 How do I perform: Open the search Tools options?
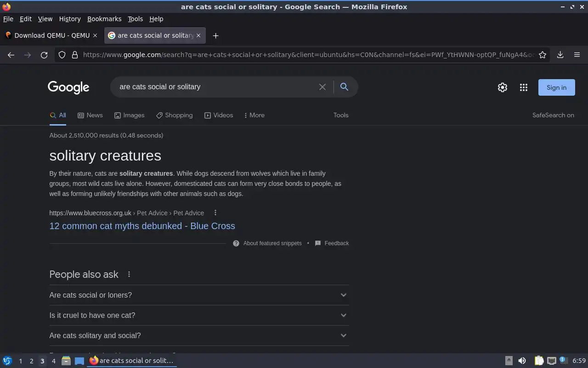[x=341, y=115]
